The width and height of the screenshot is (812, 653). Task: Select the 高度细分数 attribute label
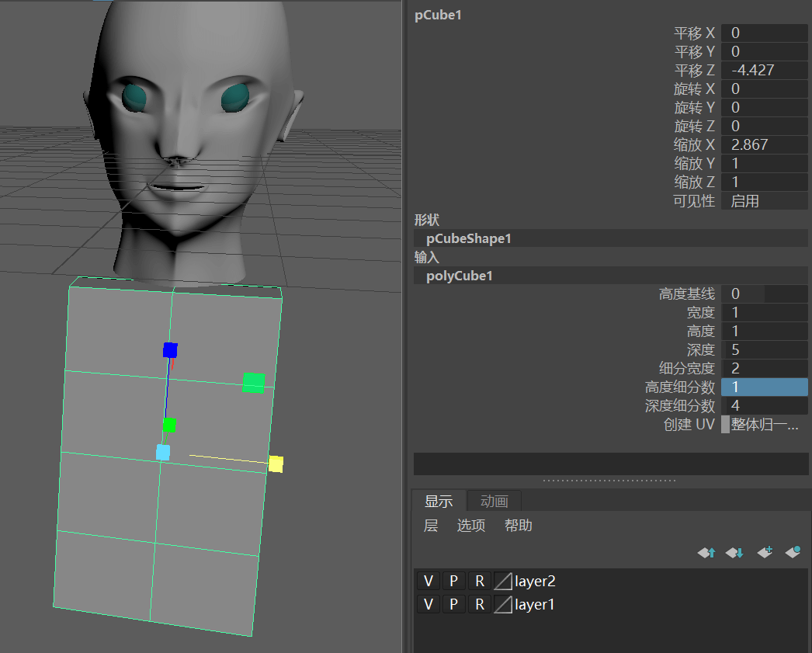click(x=680, y=387)
